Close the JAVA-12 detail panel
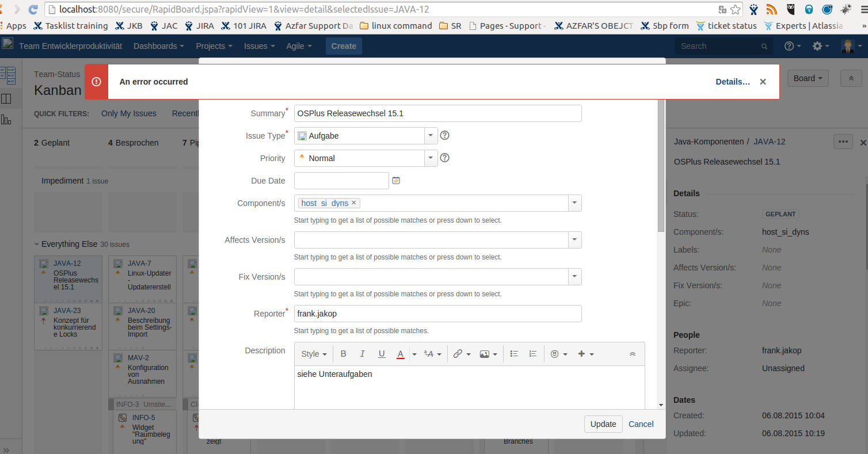The height and width of the screenshot is (454, 868). pyautogui.click(x=863, y=142)
